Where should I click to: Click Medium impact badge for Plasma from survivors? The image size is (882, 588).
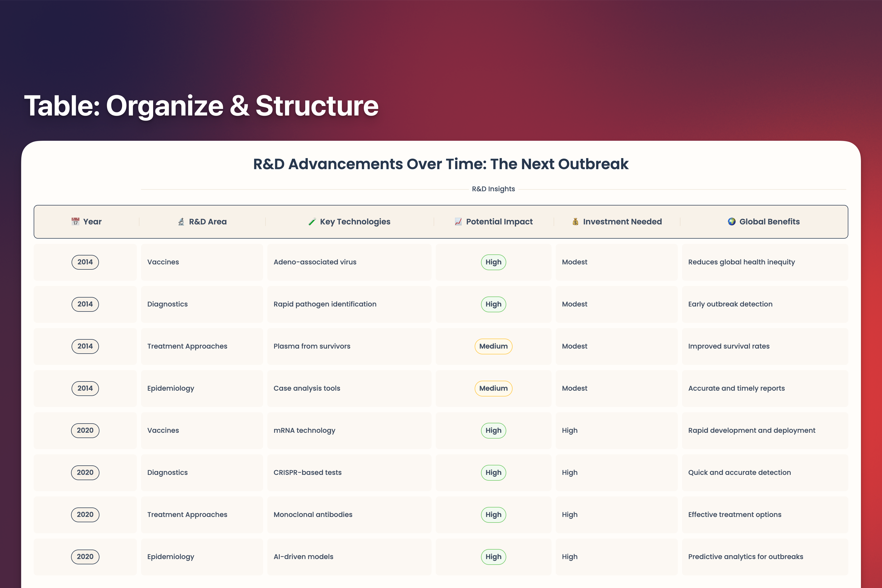click(493, 346)
